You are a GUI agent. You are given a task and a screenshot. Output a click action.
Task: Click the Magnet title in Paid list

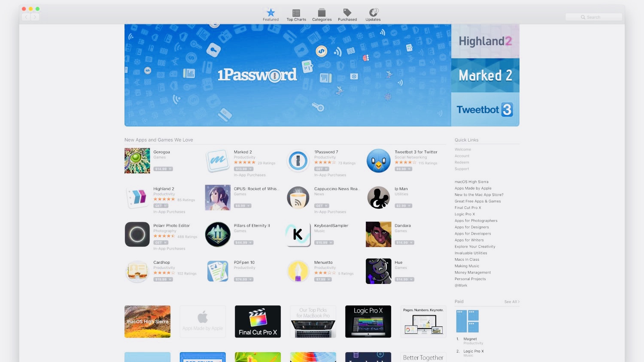[x=470, y=339]
